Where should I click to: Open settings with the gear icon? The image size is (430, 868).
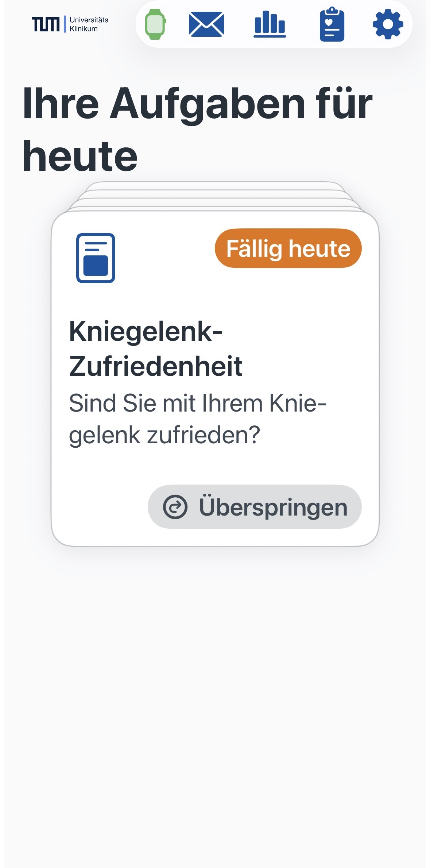[388, 24]
